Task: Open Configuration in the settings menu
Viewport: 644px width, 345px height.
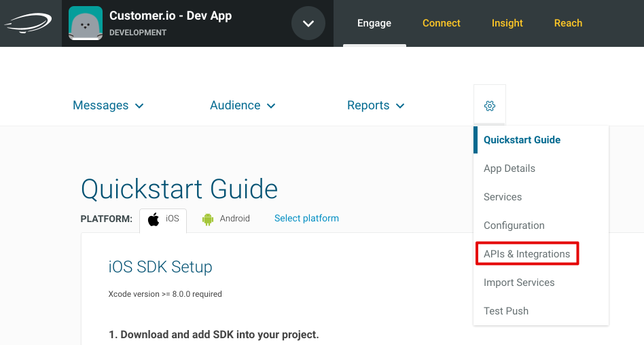Action: click(x=514, y=225)
